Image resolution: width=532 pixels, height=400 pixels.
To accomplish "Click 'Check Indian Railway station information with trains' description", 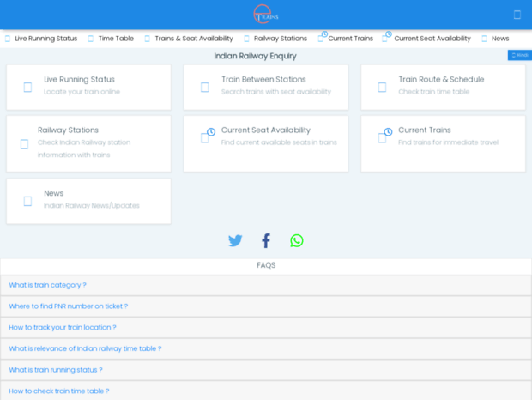I will 84,148.
